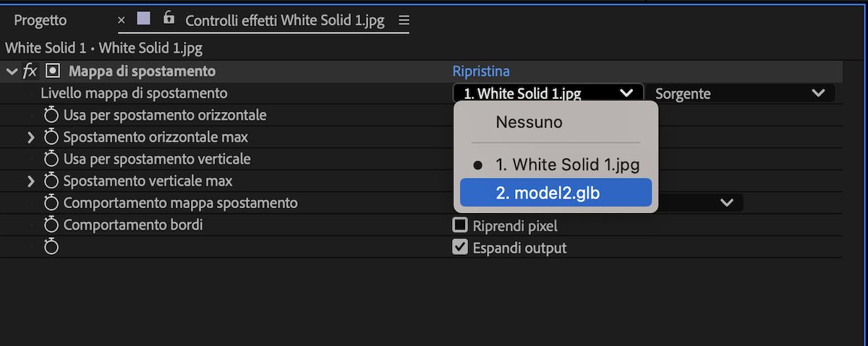The width and height of the screenshot is (868, 346).
Task: Enable the Riprendi pixel checkbox
Action: (x=460, y=225)
